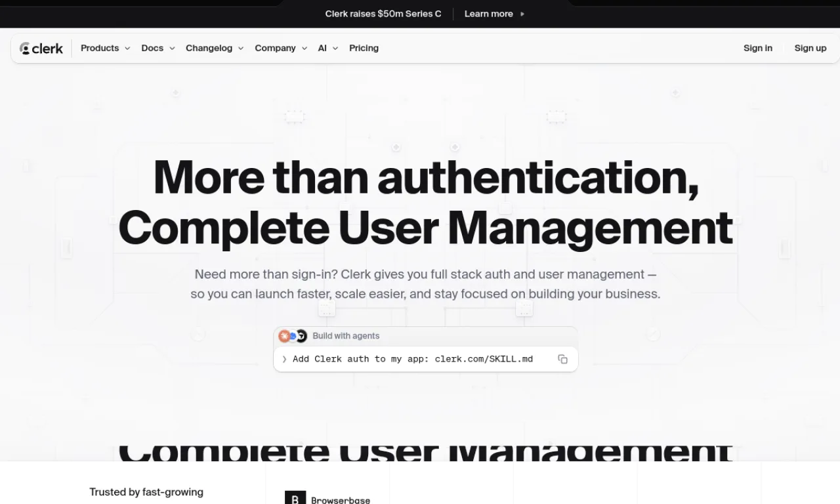Image resolution: width=840 pixels, height=504 pixels.
Task: Click the Browserbase logo
Action: [327, 499]
